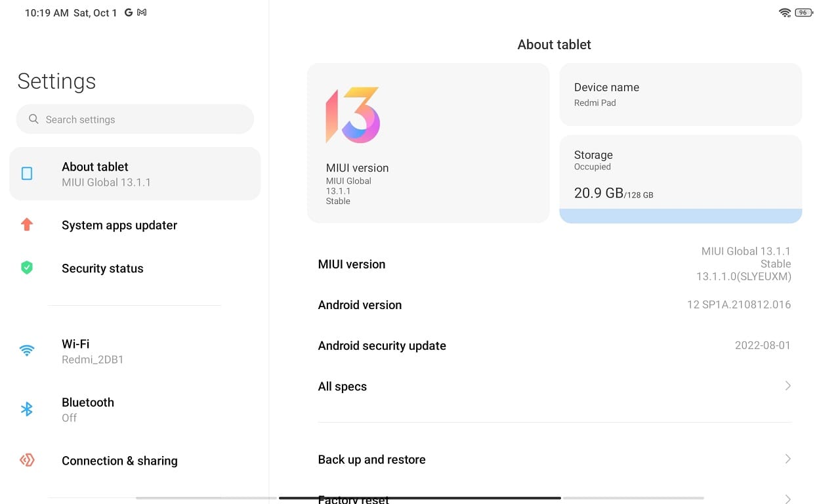The height and width of the screenshot is (504, 840).
Task: Select the Bluetooth icon in the sidebar
Action: (27, 409)
